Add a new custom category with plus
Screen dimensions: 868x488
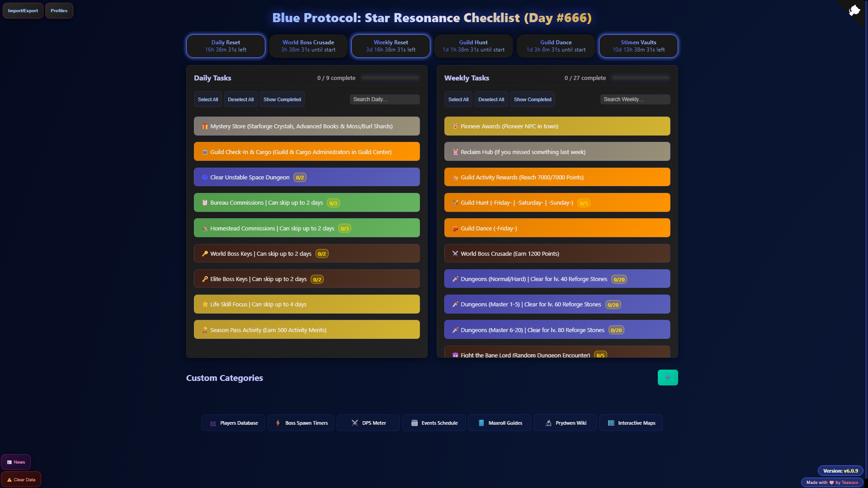[x=667, y=378]
